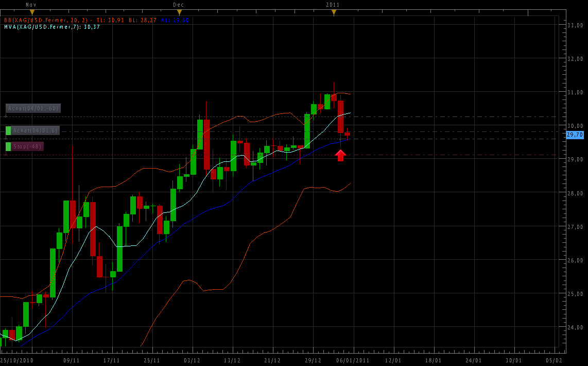The image size is (588, 366).
Task: Click the 33,00 price axis label
Action: (x=575, y=25)
